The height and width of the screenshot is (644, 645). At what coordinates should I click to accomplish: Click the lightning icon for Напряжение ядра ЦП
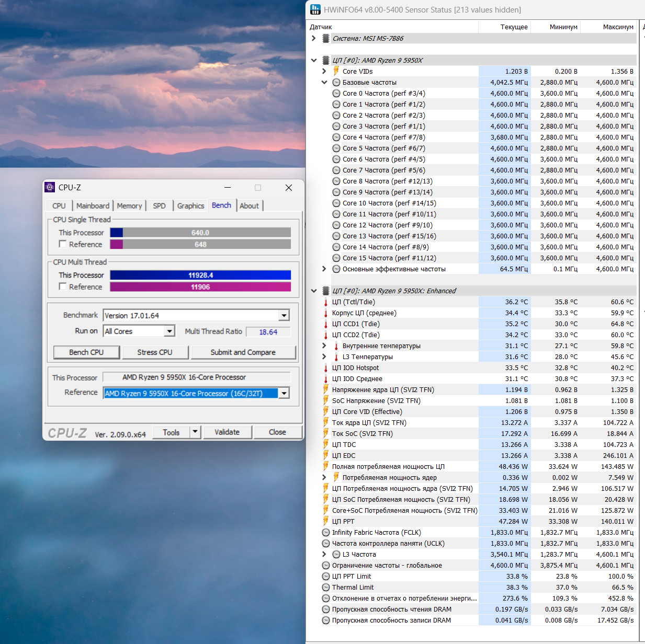(x=326, y=389)
